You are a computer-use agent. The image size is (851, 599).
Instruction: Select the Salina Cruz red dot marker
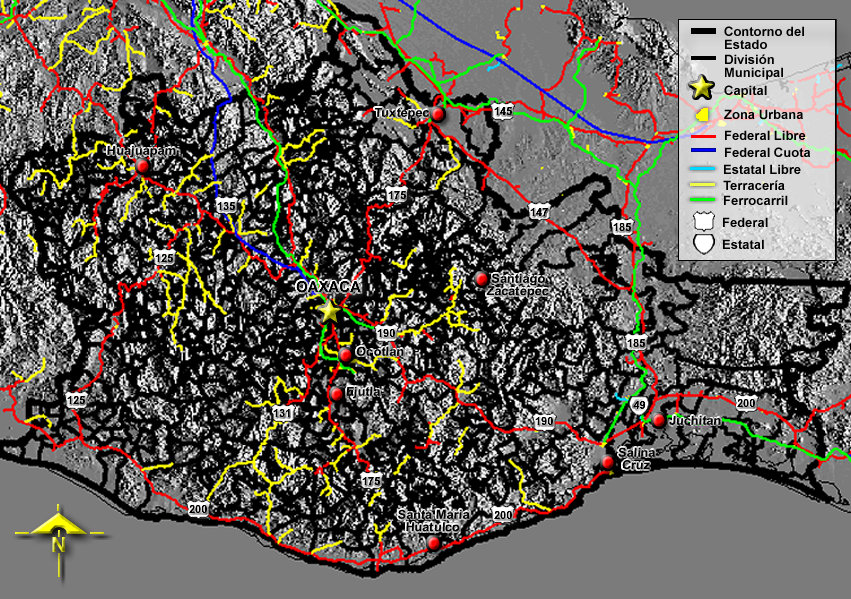[x=608, y=462]
